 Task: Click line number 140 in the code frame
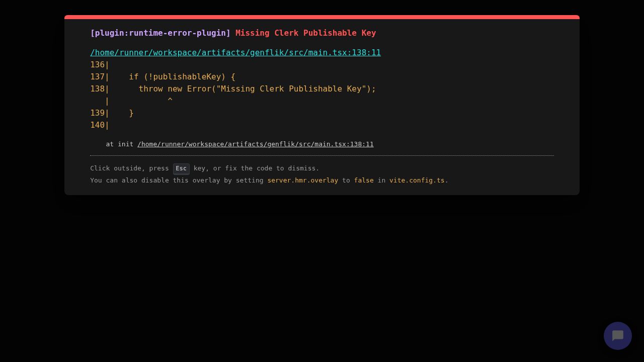click(x=98, y=125)
